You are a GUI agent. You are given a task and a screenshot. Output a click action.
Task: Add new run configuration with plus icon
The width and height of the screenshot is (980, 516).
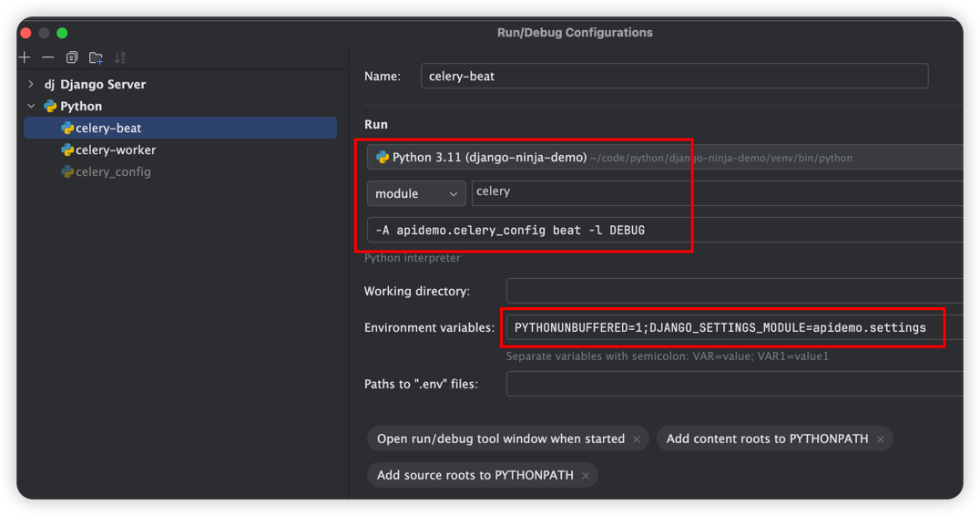point(25,57)
